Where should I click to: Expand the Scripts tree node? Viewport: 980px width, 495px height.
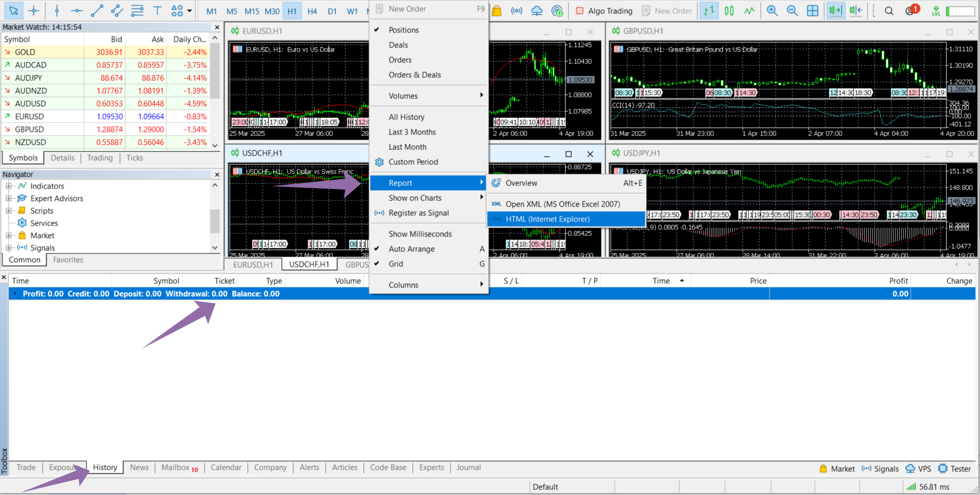point(8,211)
